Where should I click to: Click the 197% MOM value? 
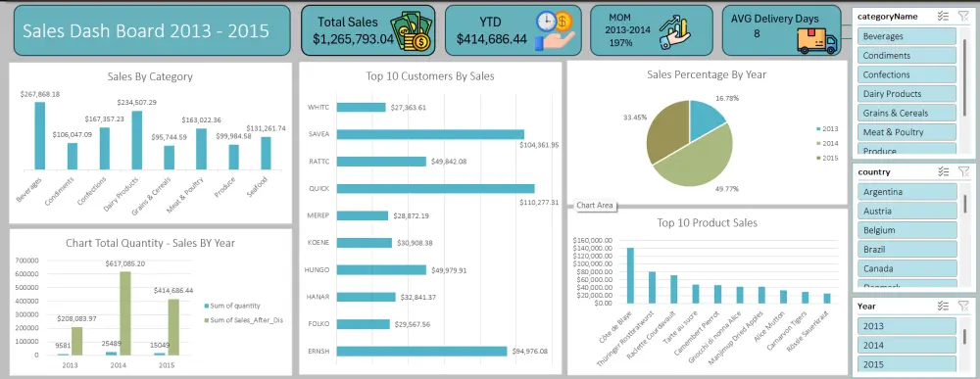tap(620, 42)
